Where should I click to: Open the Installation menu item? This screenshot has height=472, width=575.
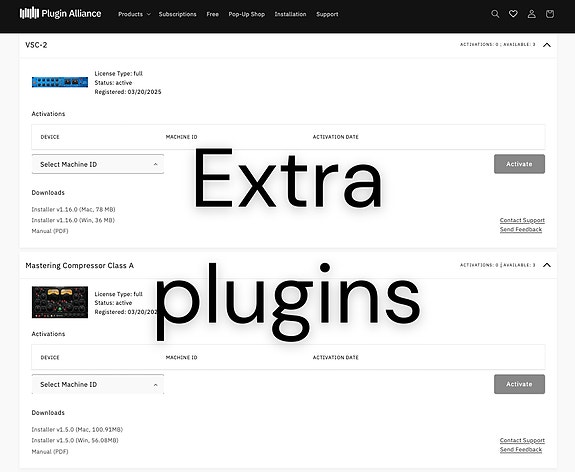click(290, 14)
